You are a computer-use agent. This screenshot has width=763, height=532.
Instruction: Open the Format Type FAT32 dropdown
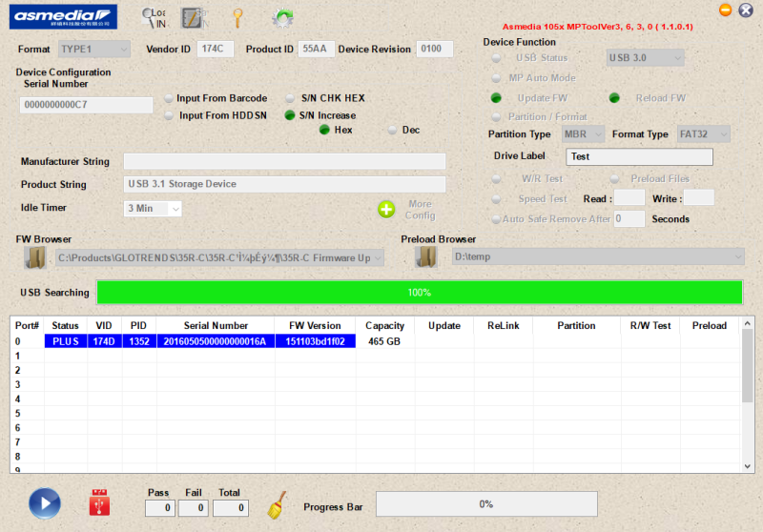pyautogui.click(x=704, y=134)
